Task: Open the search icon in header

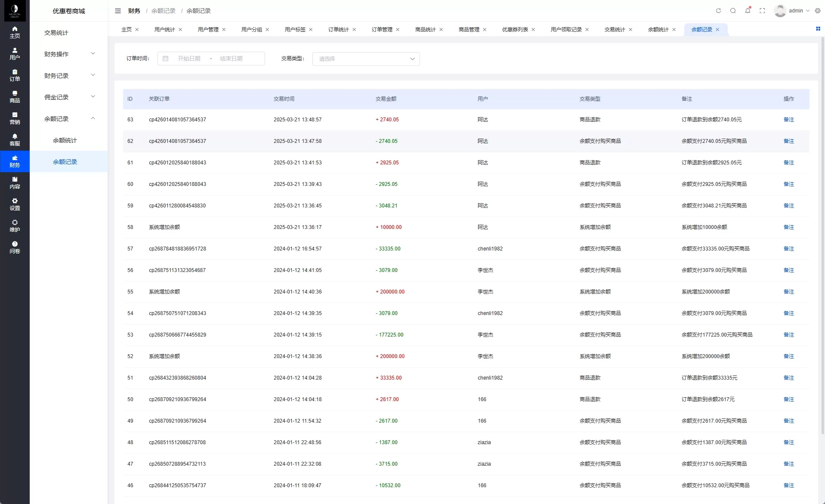Action: pyautogui.click(x=733, y=11)
